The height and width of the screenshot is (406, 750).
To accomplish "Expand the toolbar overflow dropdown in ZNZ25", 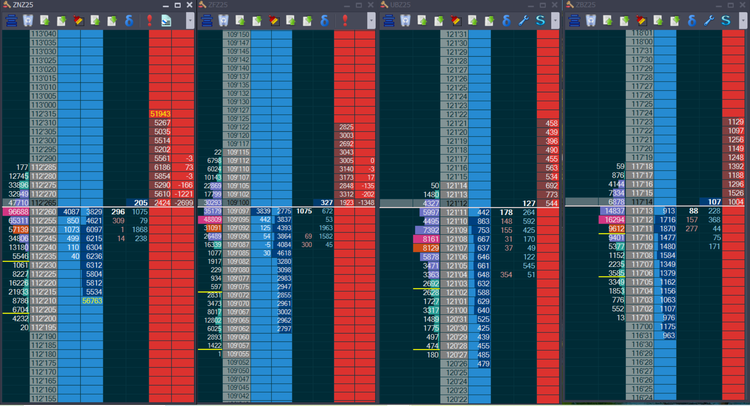I will coord(190,19).
